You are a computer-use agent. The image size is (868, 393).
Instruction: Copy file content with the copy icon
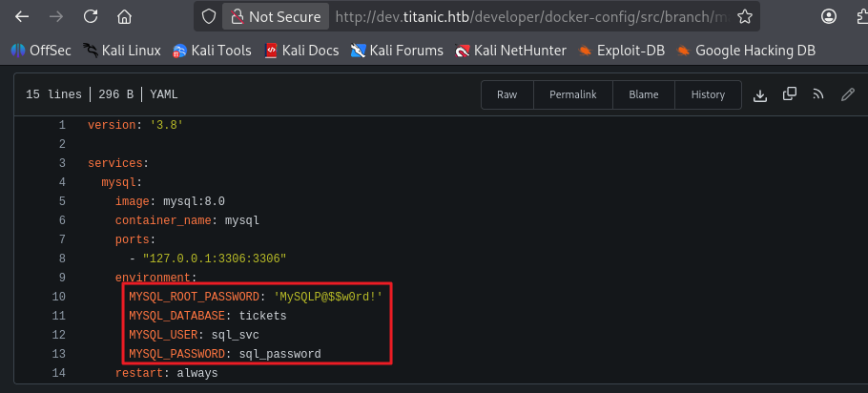point(789,94)
